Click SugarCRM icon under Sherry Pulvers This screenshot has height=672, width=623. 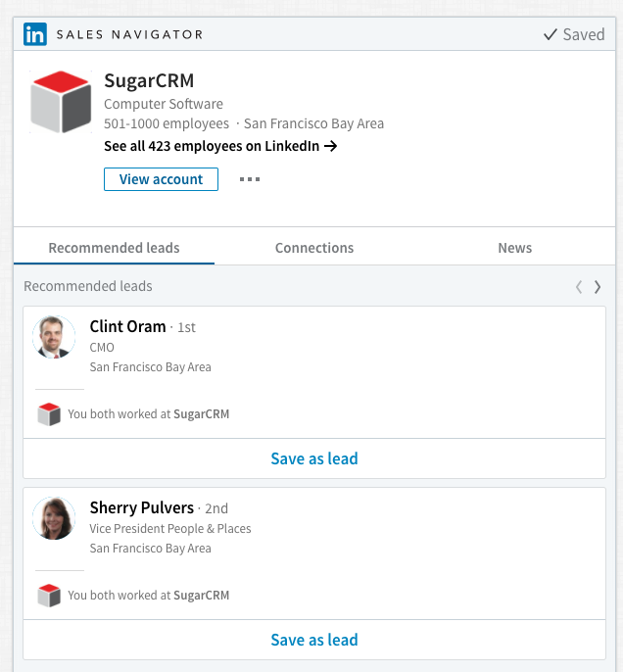click(x=49, y=596)
